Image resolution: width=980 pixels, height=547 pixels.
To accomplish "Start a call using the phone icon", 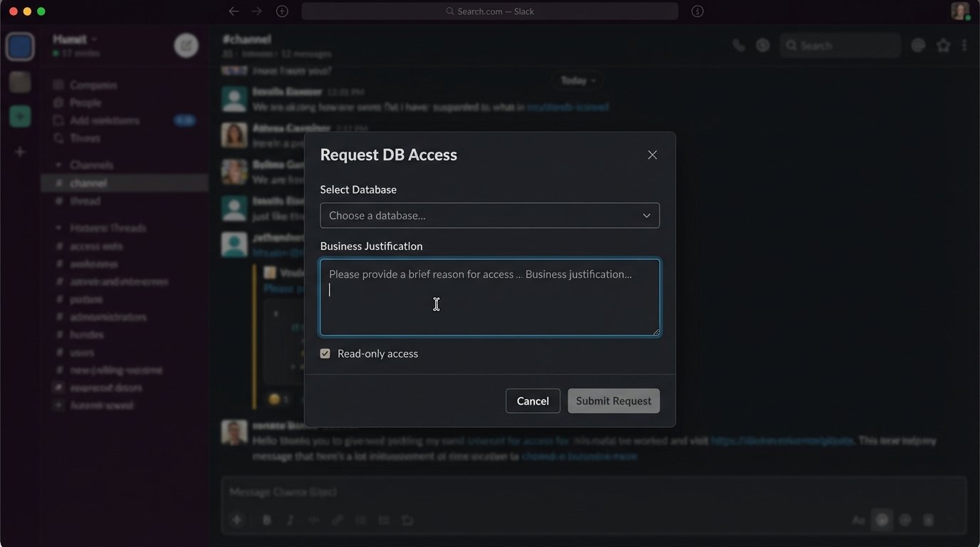I will point(738,44).
